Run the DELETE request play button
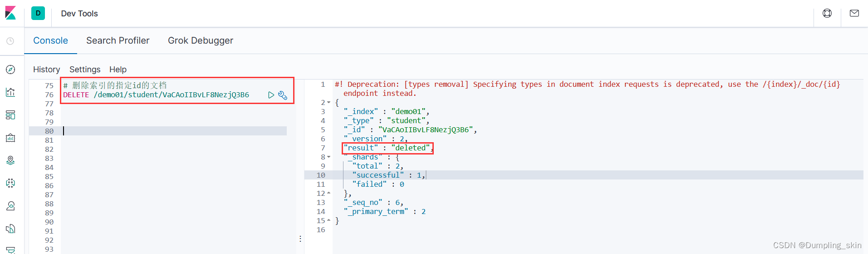This screenshot has width=868, height=254. (x=271, y=95)
